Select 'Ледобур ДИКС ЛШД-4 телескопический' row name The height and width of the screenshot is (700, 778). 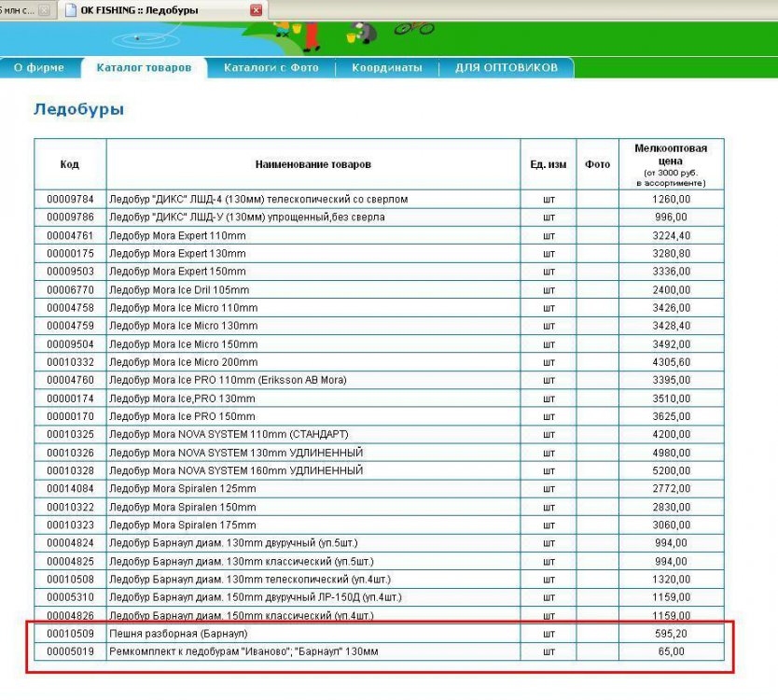click(x=258, y=199)
